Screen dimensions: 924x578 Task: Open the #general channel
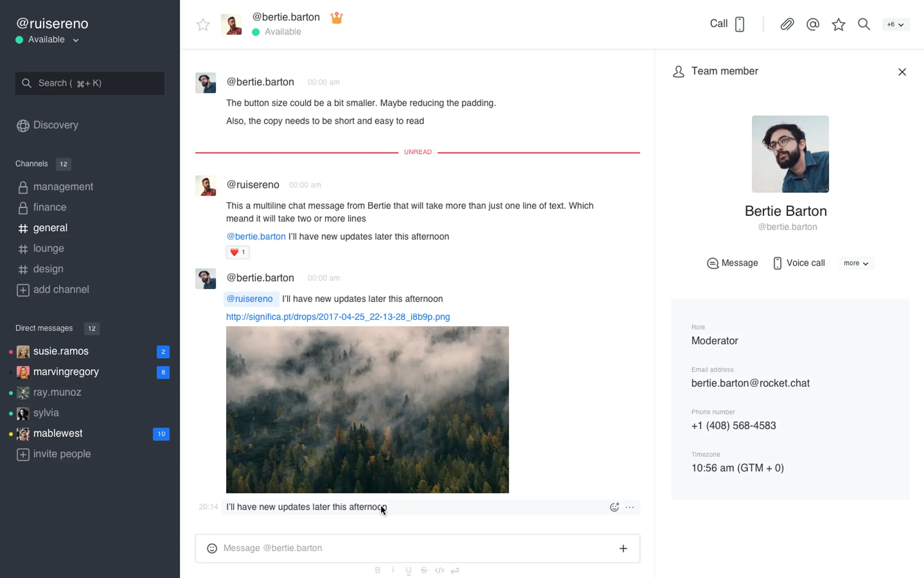pos(50,228)
